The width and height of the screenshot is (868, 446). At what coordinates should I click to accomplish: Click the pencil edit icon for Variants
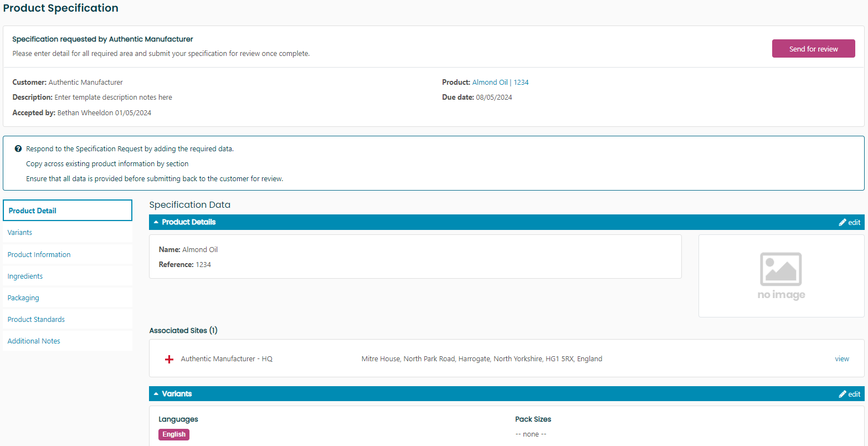(x=843, y=394)
